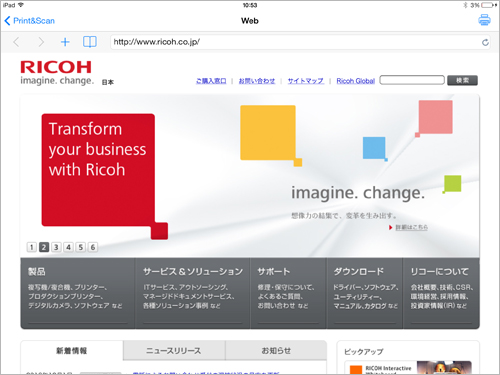Add a new page with plus icon
This screenshot has height=375, width=500.
coord(65,42)
